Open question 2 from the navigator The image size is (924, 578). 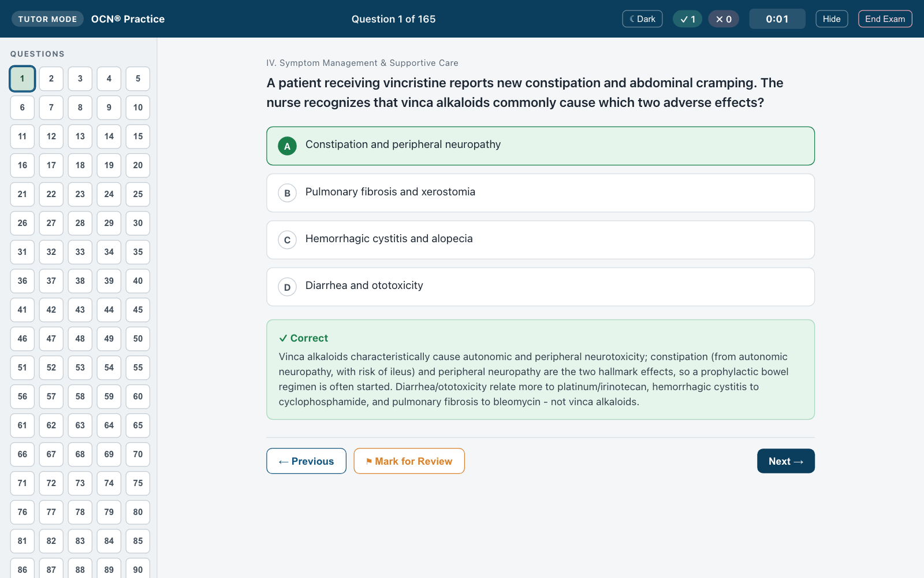(51, 79)
